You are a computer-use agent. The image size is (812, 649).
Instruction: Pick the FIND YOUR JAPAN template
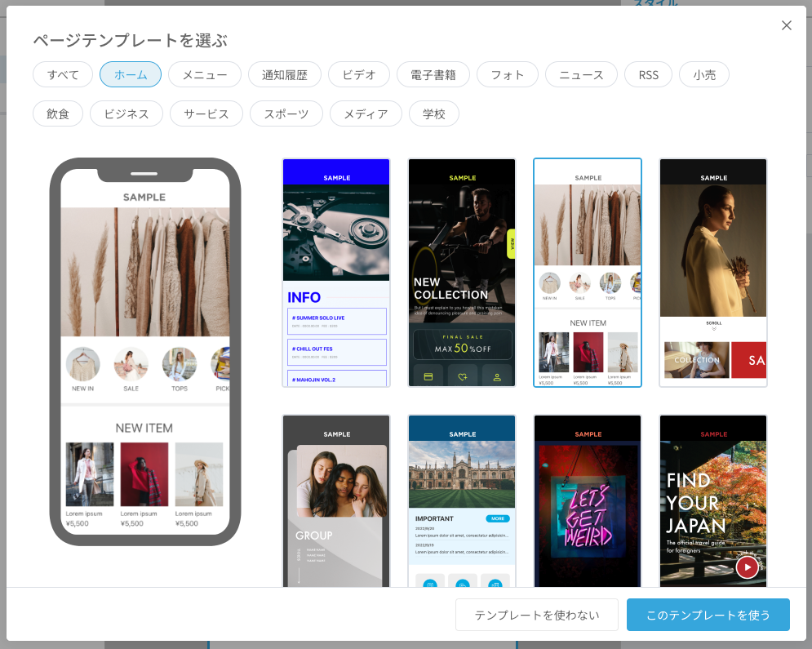point(713,501)
